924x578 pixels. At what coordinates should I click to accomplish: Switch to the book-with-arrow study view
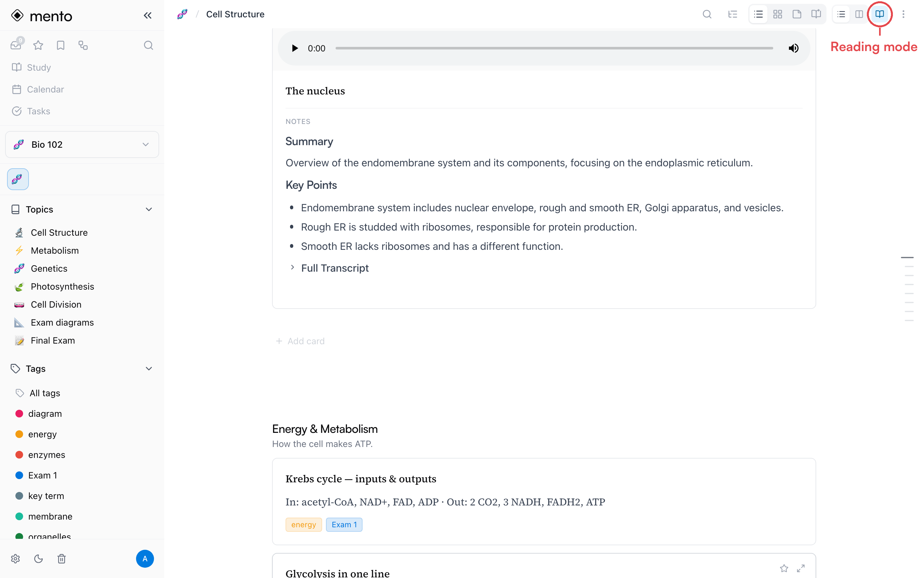coord(816,14)
